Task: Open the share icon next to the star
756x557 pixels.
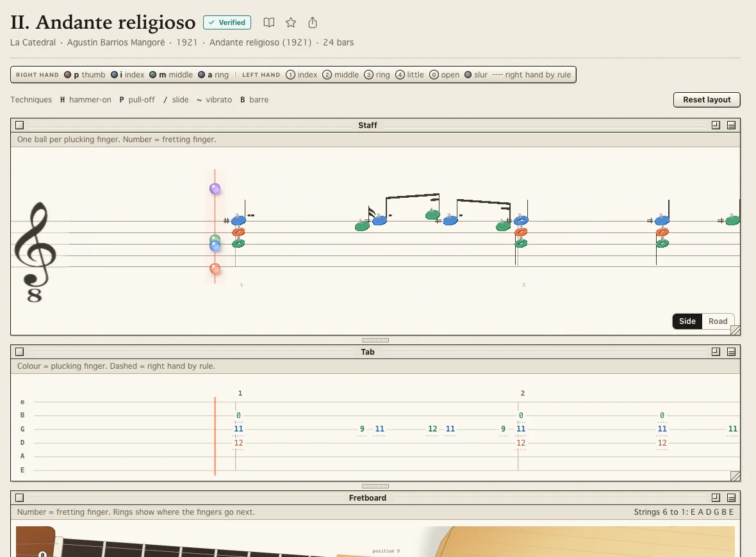Action: coord(313,22)
